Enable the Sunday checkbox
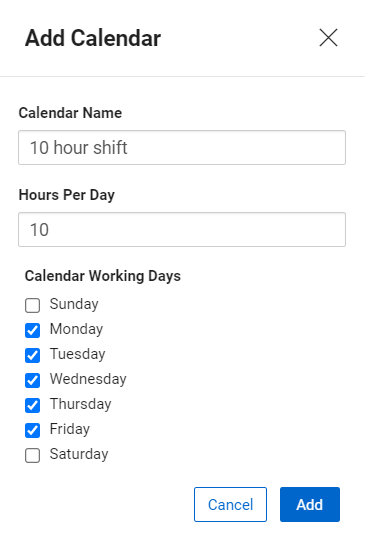The height and width of the screenshot is (547, 365). pyautogui.click(x=32, y=305)
